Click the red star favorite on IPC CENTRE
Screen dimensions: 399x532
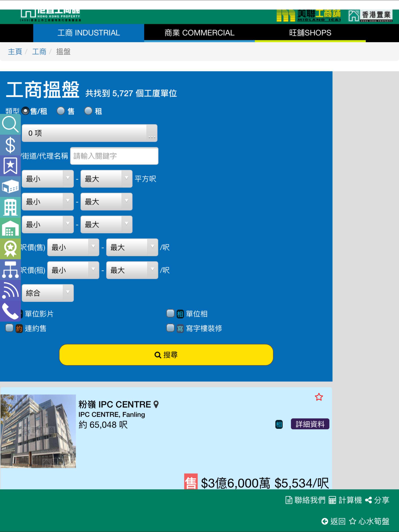[x=319, y=397]
